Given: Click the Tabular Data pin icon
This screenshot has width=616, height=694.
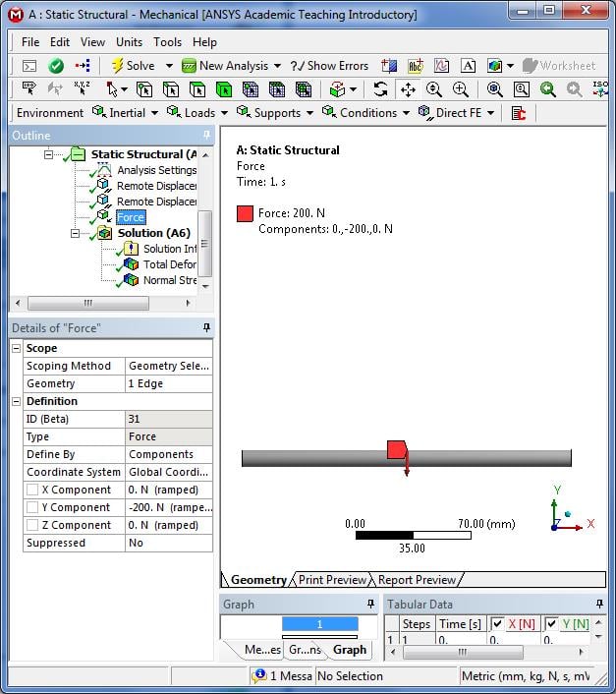Looking at the screenshot, I should 599,604.
